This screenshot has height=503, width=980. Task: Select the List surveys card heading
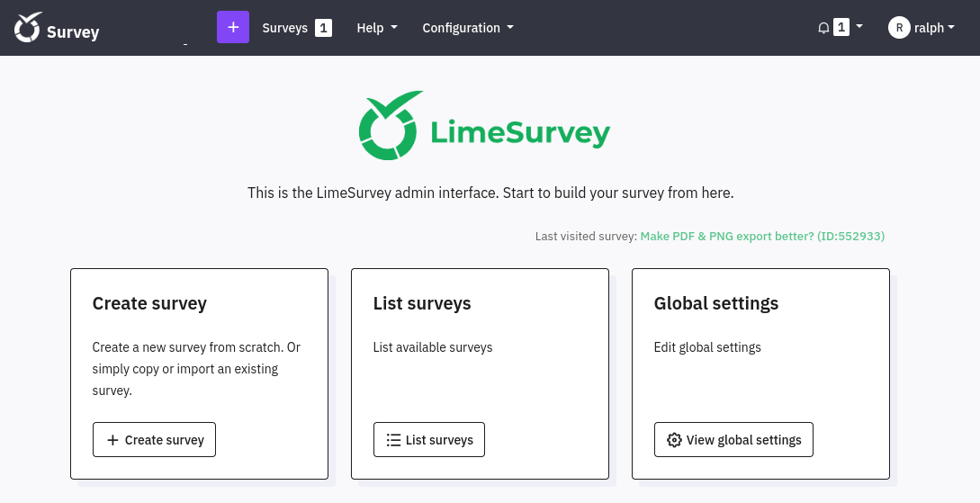coord(422,303)
